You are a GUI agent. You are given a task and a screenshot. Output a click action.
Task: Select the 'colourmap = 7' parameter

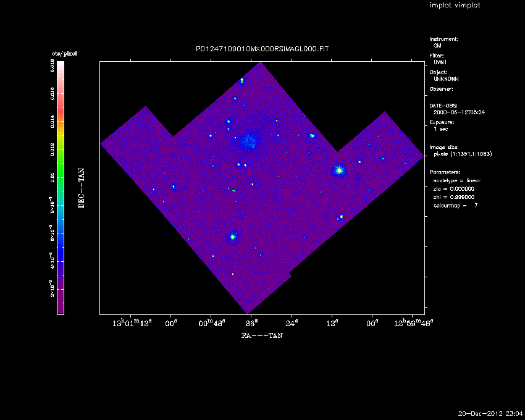(456, 206)
